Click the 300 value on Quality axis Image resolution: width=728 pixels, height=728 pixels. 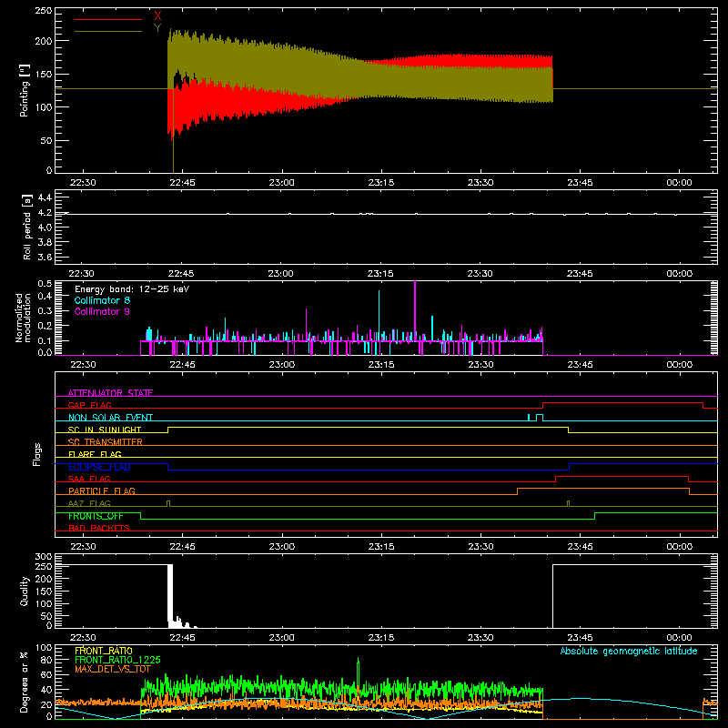(43, 557)
